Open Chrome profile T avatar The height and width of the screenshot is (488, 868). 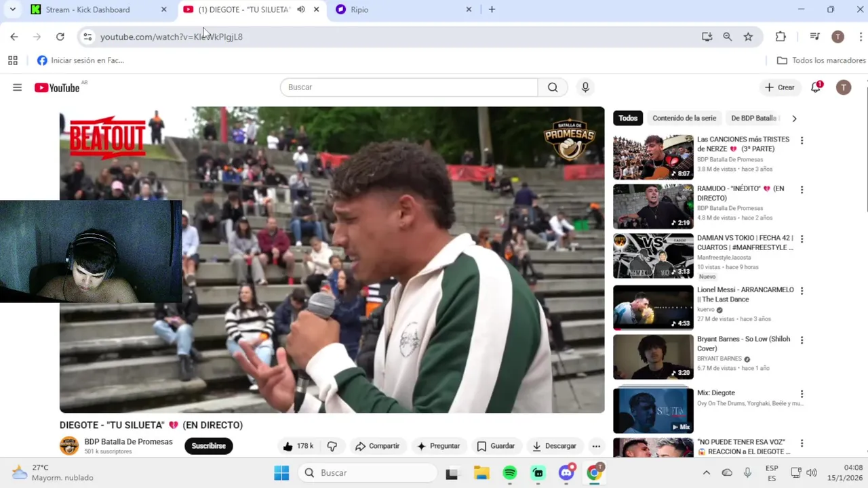(837, 37)
